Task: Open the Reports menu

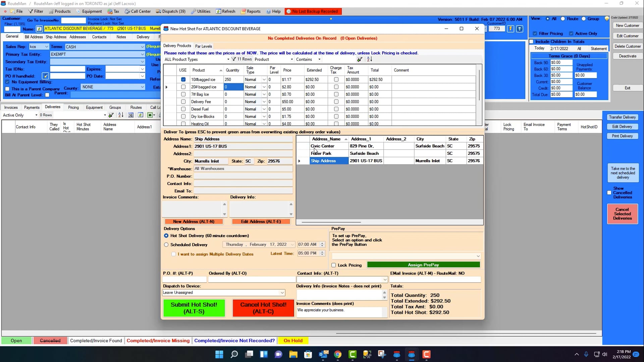Action: (x=251, y=11)
